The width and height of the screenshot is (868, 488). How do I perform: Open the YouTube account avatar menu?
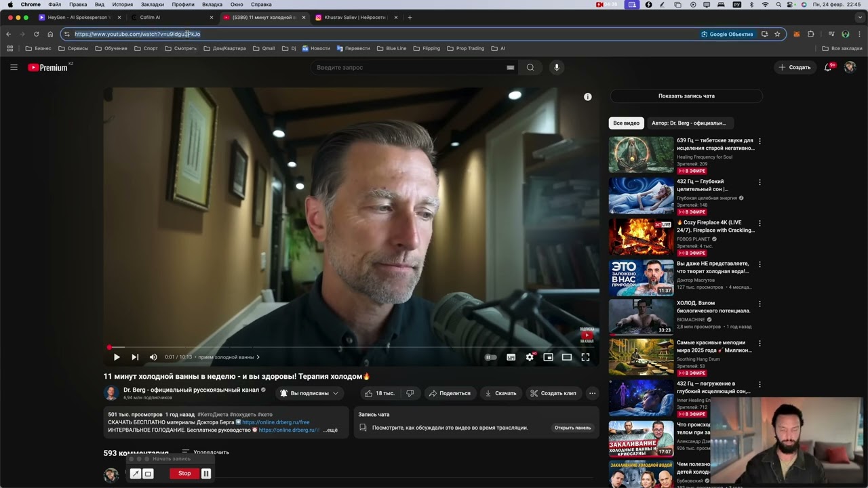click(x=850, y=67)
